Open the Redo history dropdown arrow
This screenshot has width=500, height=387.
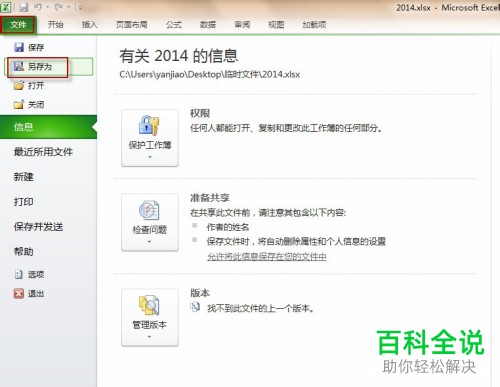(x=68, y=7)
